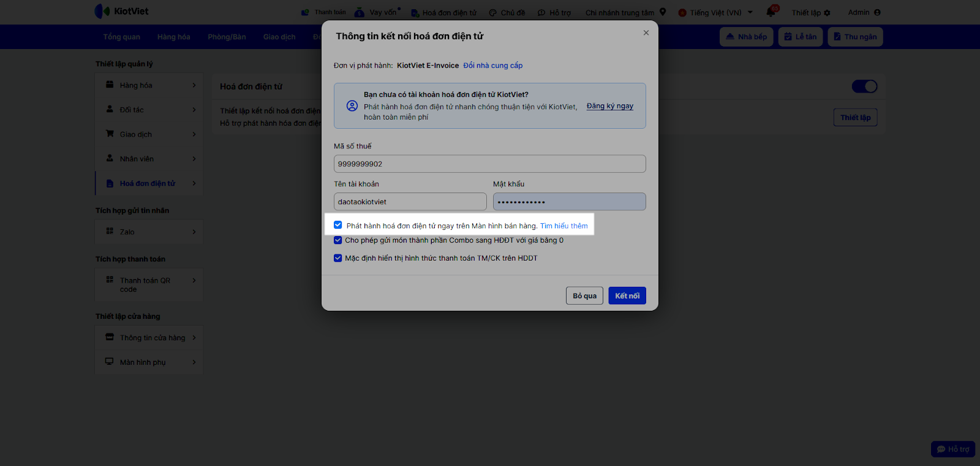Screen dimensions: 980x466
Task: Click the branch location pin icon
Action: pyautogui.click(x=663, y=12)
